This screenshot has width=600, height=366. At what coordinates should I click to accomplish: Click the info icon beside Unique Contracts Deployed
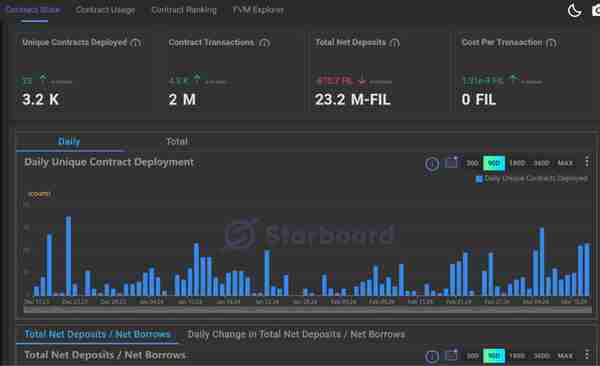coord(135,43)
